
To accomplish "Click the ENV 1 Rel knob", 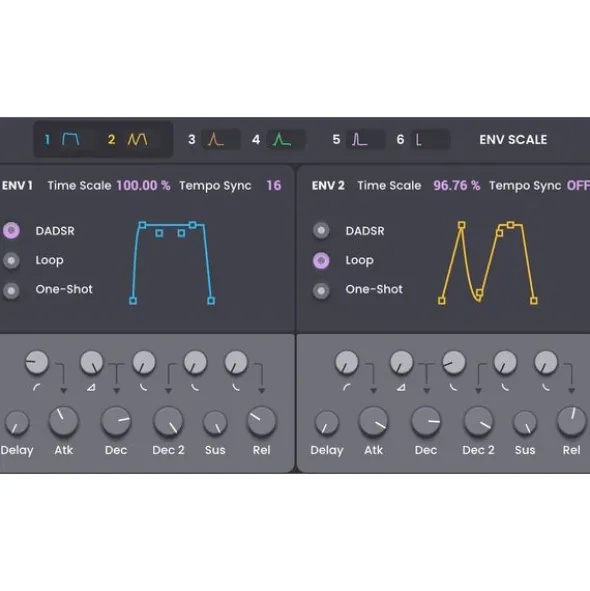I will (x=261, y=421).
